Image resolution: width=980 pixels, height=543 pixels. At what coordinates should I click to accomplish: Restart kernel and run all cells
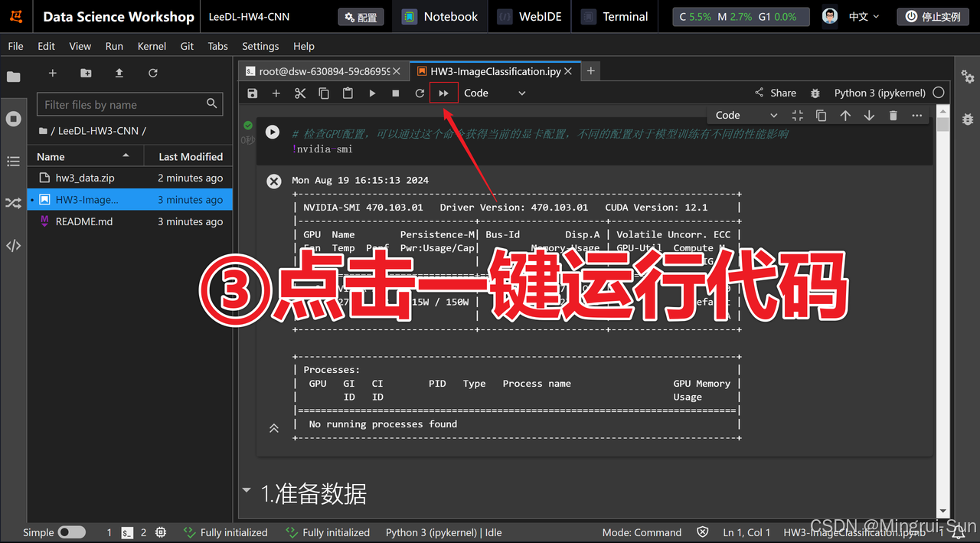click(x=443, y=93)
